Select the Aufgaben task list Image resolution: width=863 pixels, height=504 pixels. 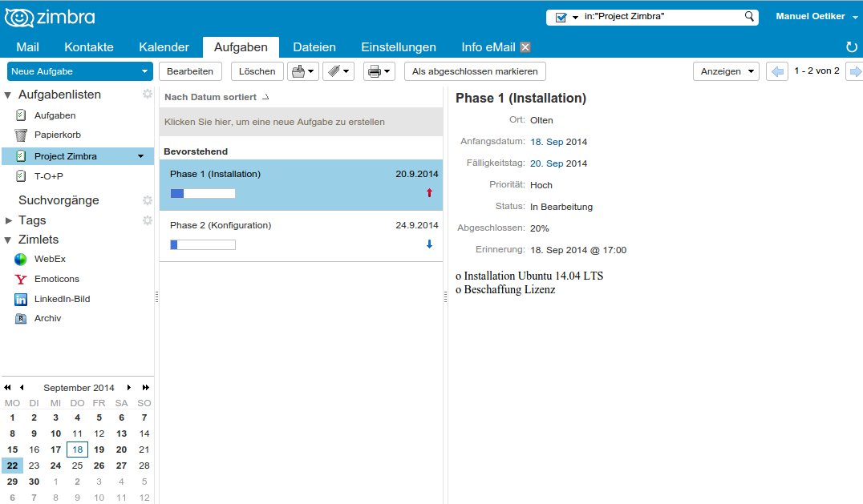click(x=55, y=115)
